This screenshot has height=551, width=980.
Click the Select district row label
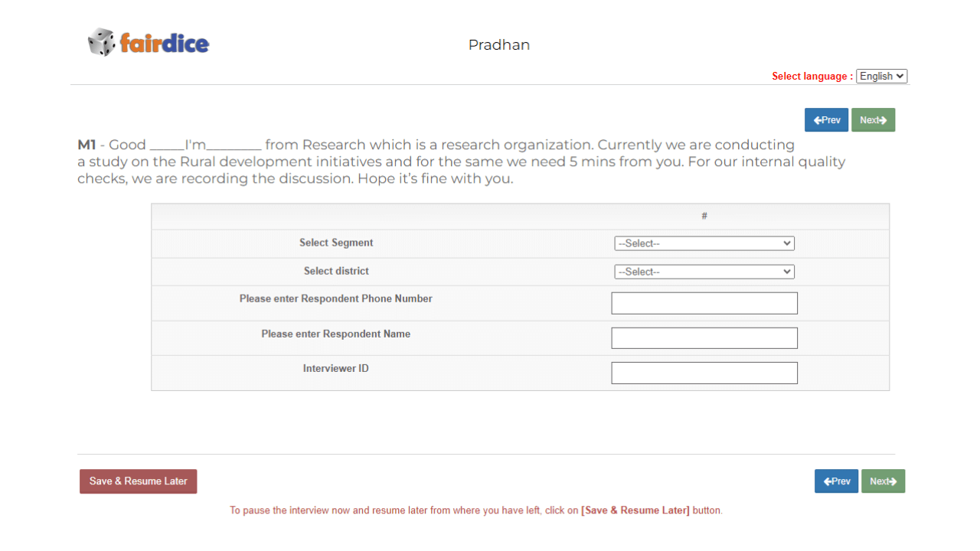[336, 271]
